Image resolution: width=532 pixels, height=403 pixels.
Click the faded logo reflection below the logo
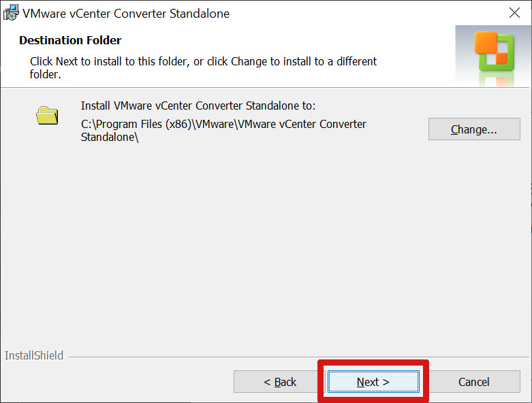pyautogui.click(x=497, y=80)
